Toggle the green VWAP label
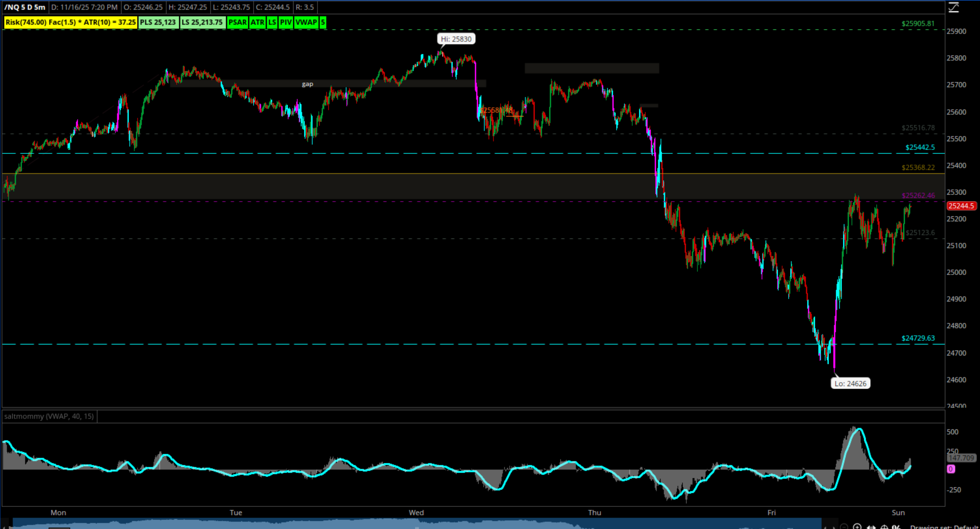 click(306, 22)
